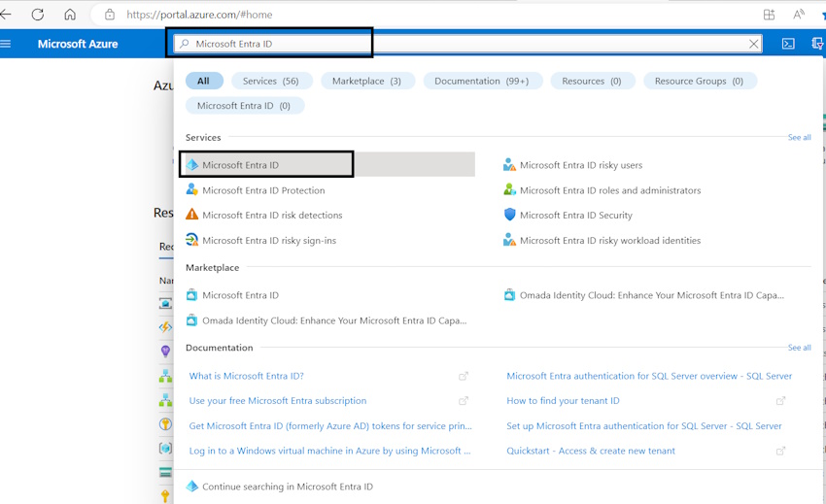Click the roles and administrators icon

tap(509, 189)
